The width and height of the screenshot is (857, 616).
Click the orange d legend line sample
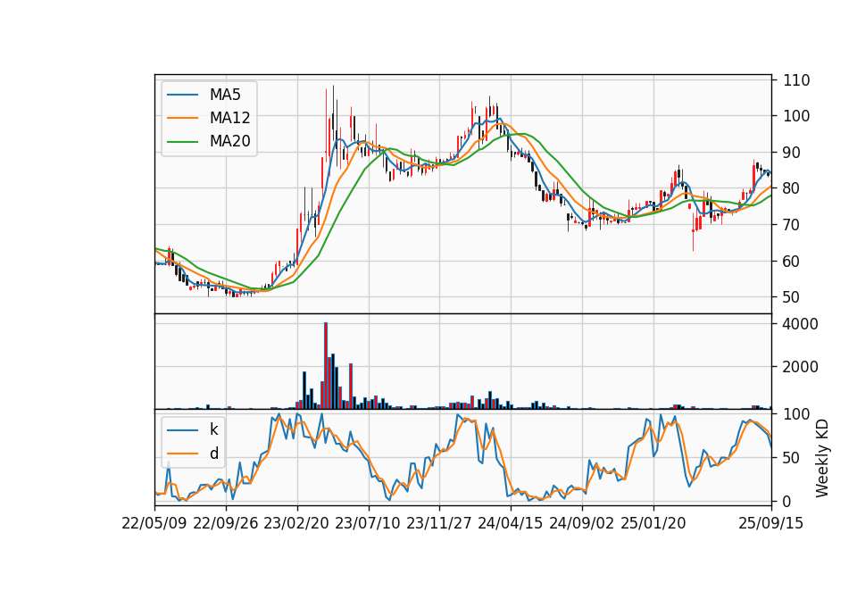182,454
